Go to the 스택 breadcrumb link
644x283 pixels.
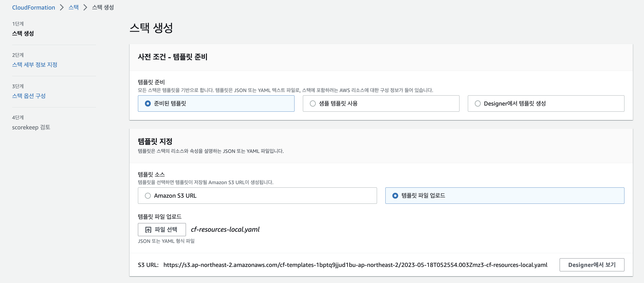(73, 7)
